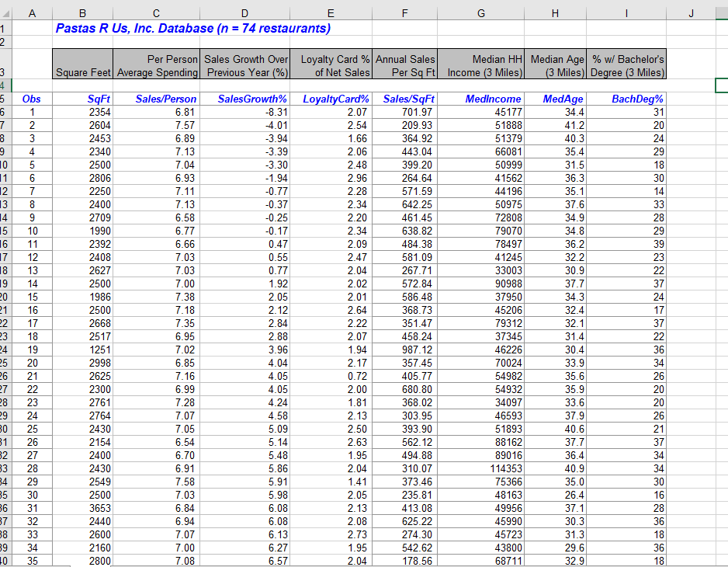Select column I header
This screenshot has height=567, width=728.
626,13
